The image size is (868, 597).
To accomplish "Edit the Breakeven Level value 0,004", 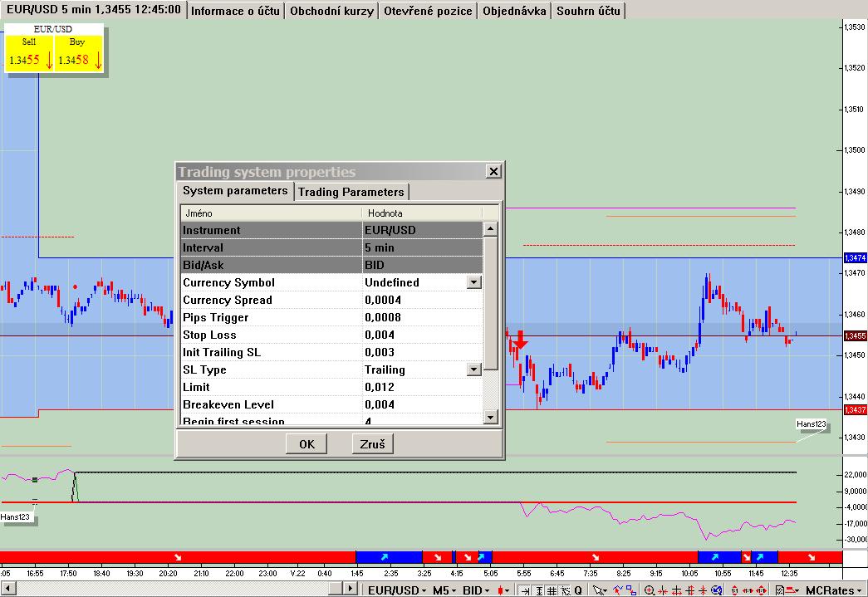I will pos(422,404).
